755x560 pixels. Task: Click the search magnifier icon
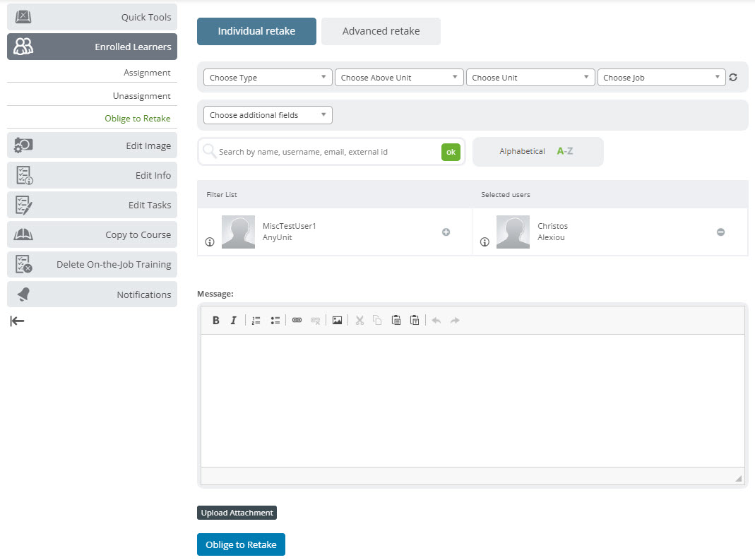(209, 151)
